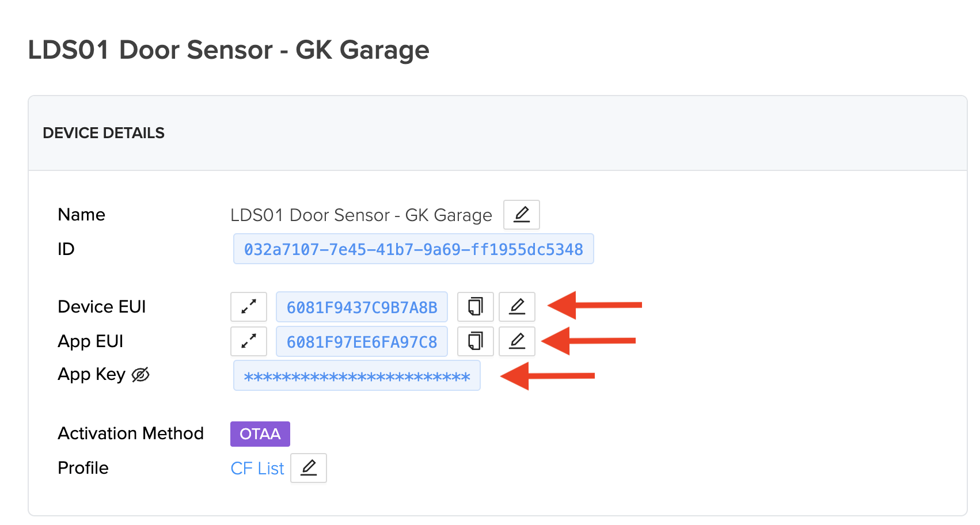This screenshot has width=980, height=525.
Task: Click the Device Details section header
Action: pos(104,133)
